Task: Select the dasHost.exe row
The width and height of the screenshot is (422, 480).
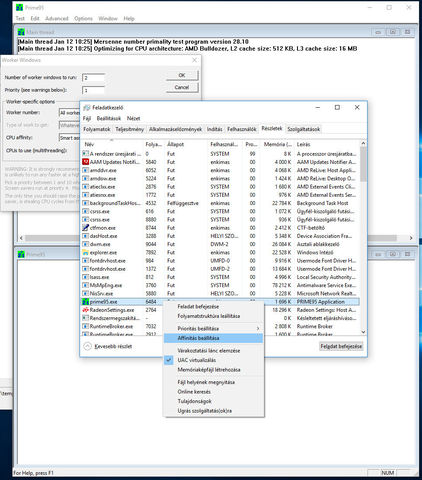Action: pos(220,236)
